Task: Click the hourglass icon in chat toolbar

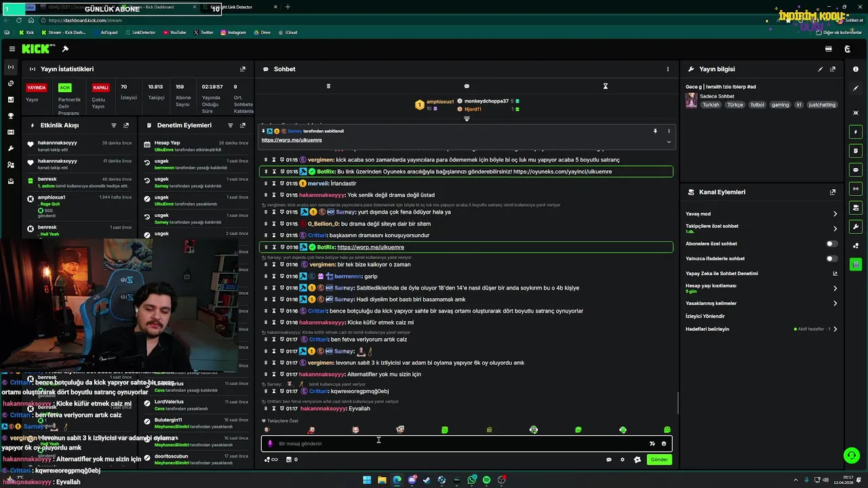Action: (606, 86)
